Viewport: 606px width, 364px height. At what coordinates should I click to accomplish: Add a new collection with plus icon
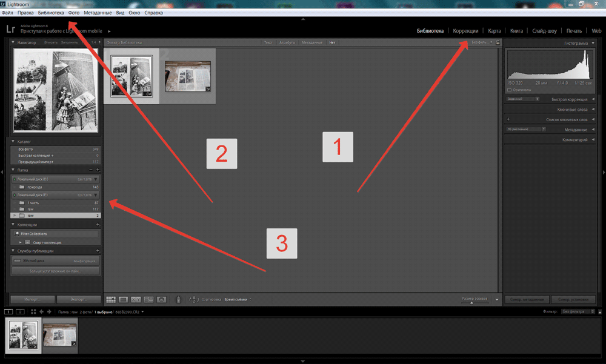(98, 225)
